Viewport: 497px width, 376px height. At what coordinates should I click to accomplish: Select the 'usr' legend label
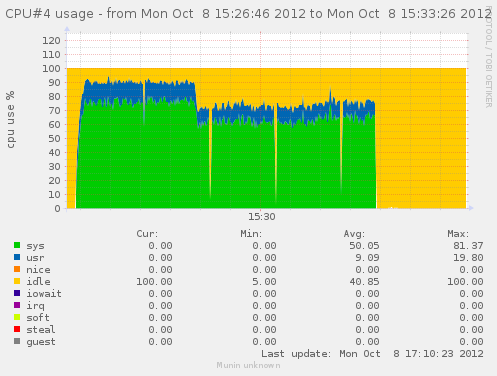coord(35,258)
